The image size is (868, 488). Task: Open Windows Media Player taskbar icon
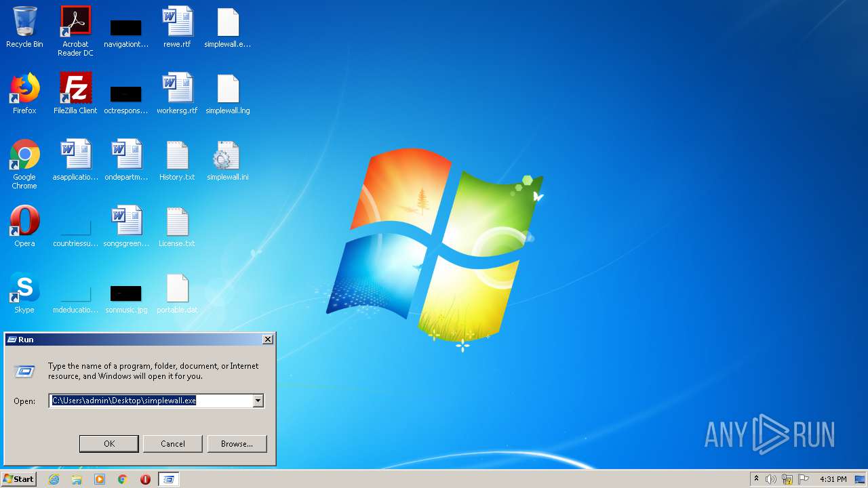(x=100, y=479)
